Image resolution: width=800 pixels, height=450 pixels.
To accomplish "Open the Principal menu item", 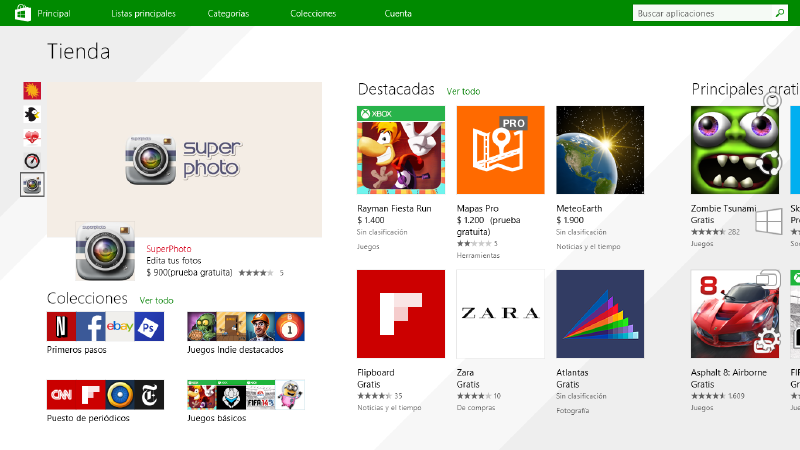I will [54, 14].
